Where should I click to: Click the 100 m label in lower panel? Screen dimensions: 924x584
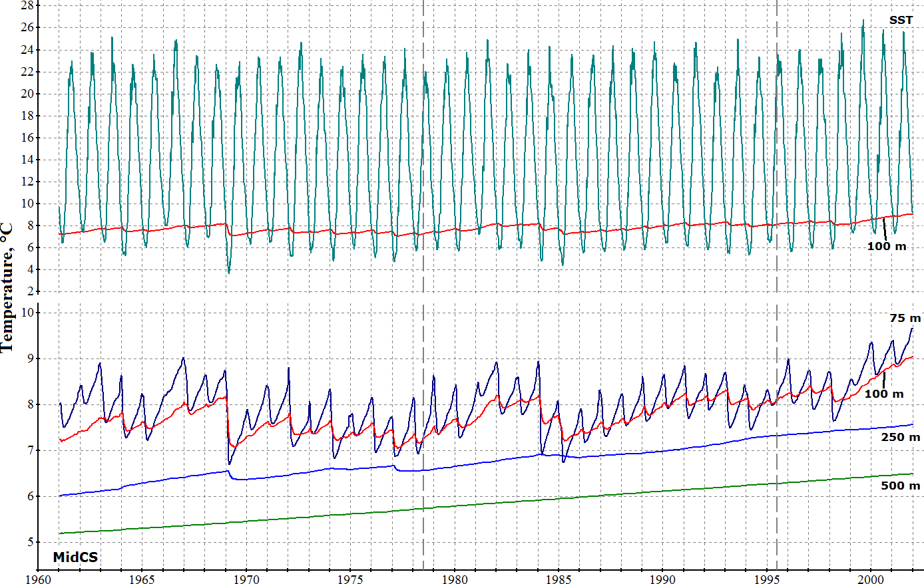(x=883, y=394)
